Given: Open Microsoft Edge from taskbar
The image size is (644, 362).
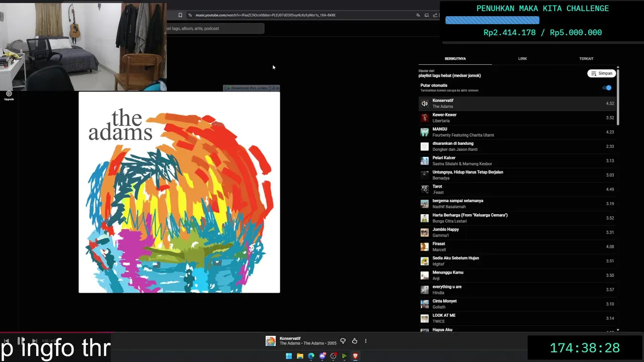Looking at the screenshot, I should click(x=311, y=356).
